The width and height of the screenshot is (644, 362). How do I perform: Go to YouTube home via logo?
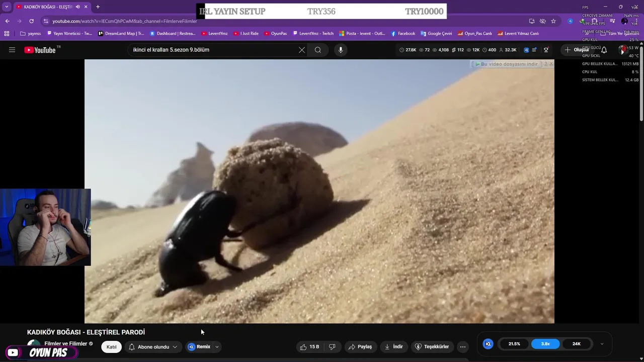40,50
